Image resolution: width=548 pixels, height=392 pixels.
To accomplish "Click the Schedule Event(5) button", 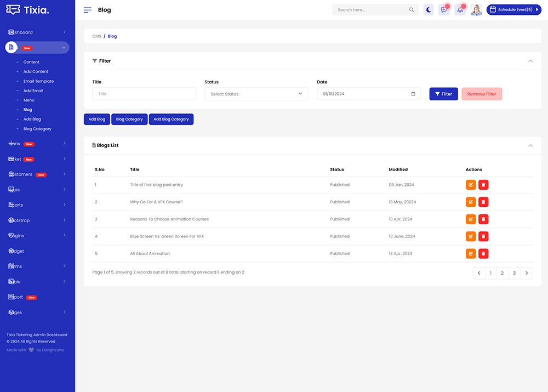I will pyautogui.click(x=513, y=10).
